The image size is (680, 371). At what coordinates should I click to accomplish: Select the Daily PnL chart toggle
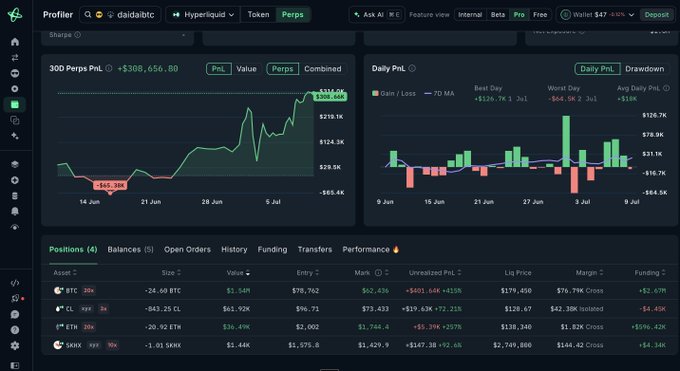point(597,69)
